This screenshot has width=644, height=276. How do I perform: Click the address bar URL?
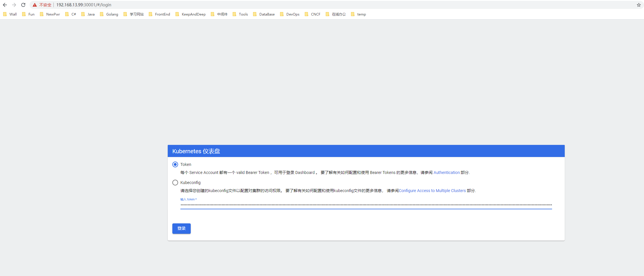tap(84, 5)
